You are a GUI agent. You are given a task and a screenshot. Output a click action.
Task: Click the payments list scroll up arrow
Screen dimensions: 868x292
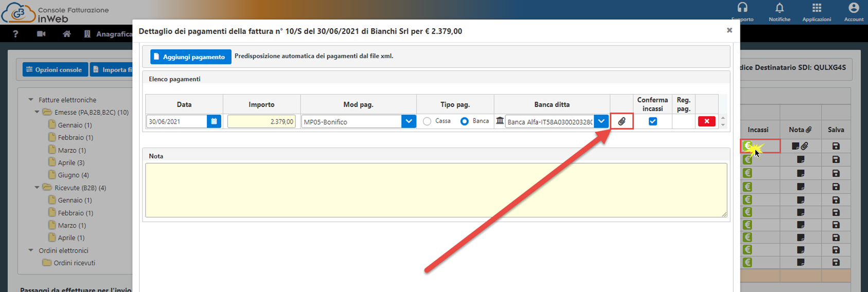click(723, 118)
